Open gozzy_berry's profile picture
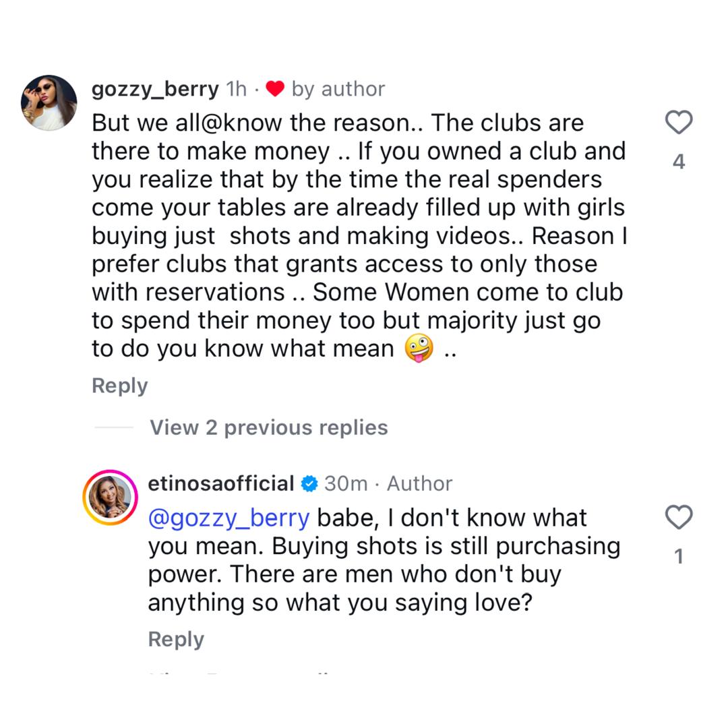The image size is (728, 728). (x=49, y=101)
